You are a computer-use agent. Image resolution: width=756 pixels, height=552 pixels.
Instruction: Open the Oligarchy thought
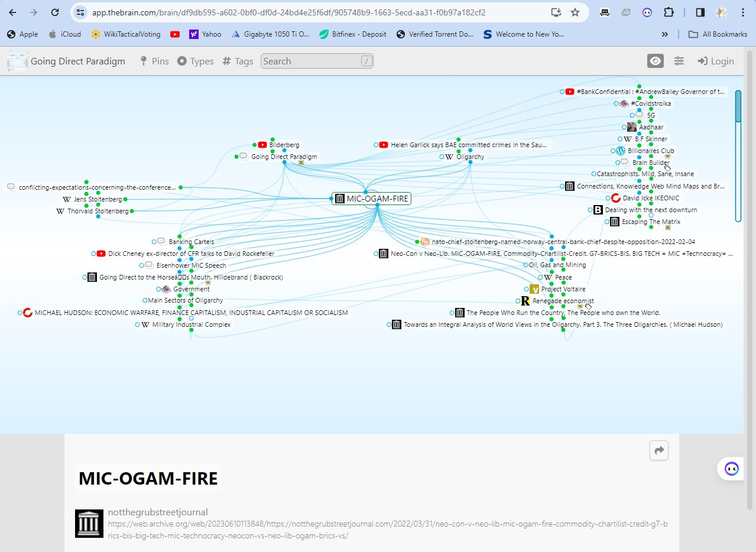[x=470, y=157]
